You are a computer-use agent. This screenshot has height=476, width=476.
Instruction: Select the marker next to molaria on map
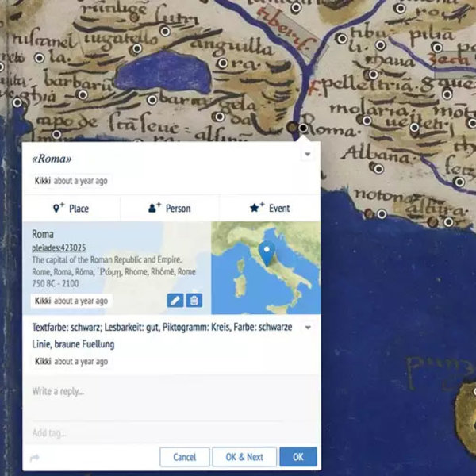coord(366,120)
